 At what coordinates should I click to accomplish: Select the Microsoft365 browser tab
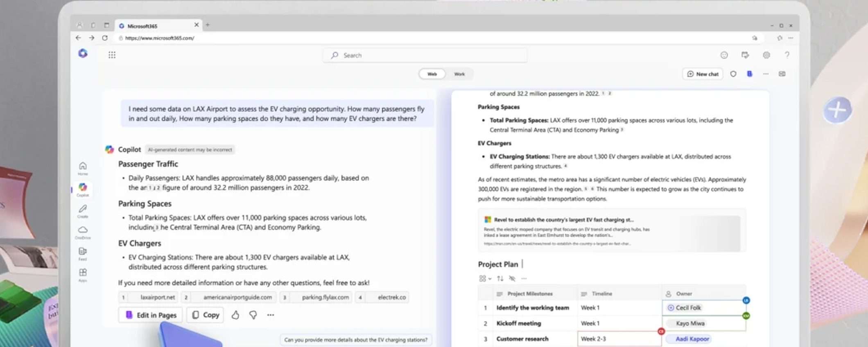point(156,26)
